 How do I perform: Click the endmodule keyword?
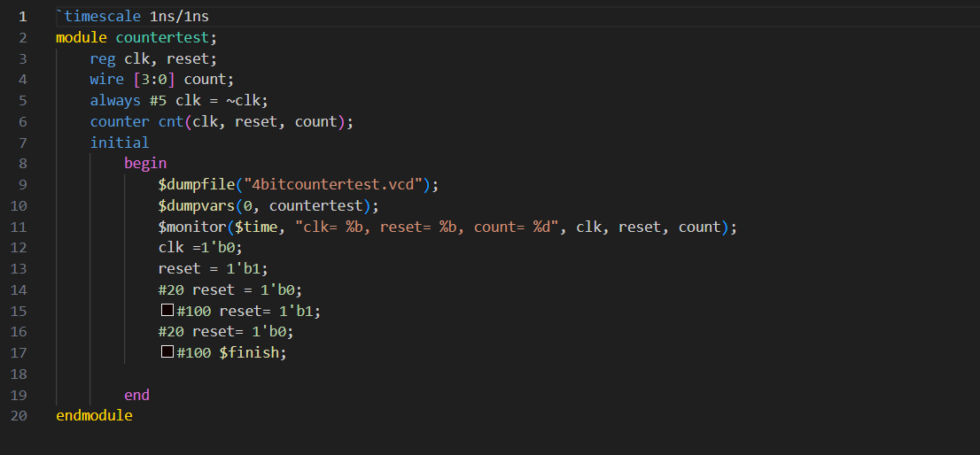[94, 416]
